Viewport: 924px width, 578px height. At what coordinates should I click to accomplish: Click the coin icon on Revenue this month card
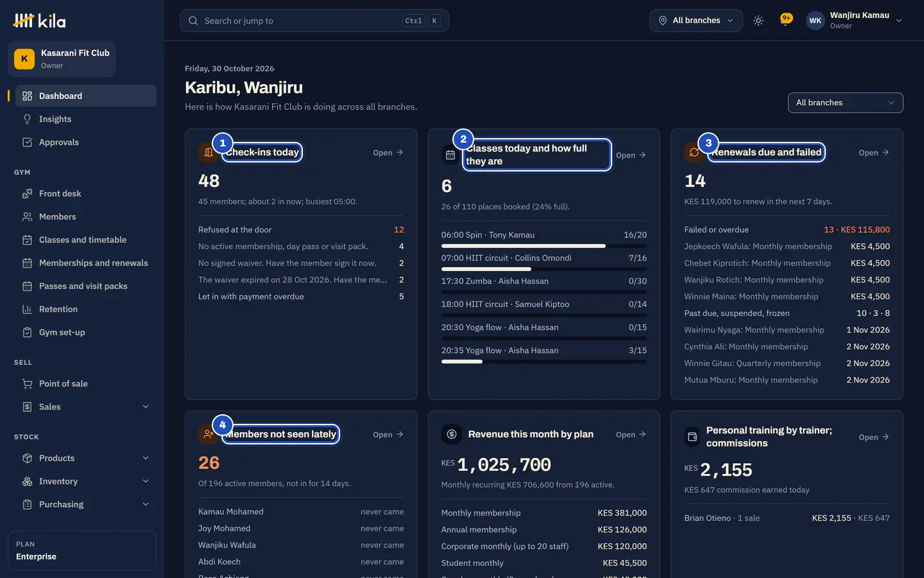(452, 434)
